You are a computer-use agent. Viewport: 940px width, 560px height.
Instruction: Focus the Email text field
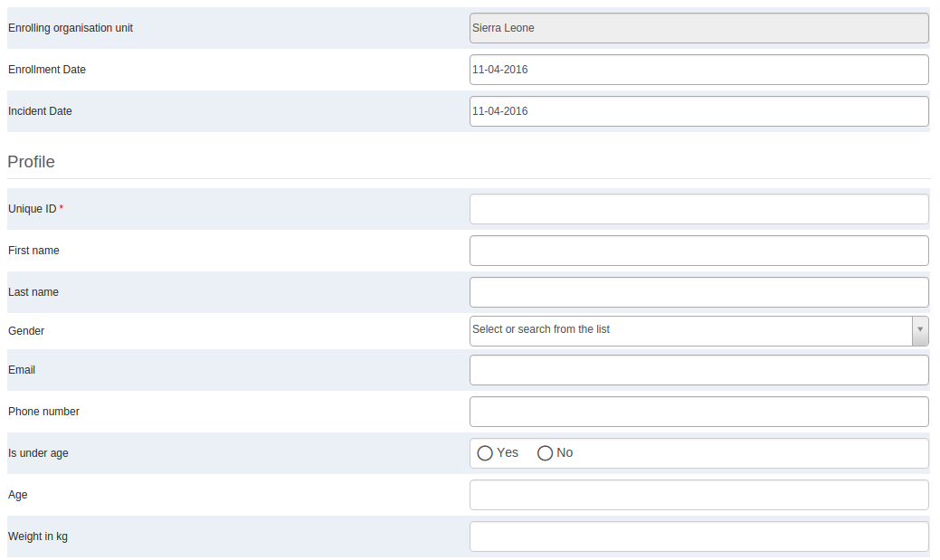[x=698, y=370]
